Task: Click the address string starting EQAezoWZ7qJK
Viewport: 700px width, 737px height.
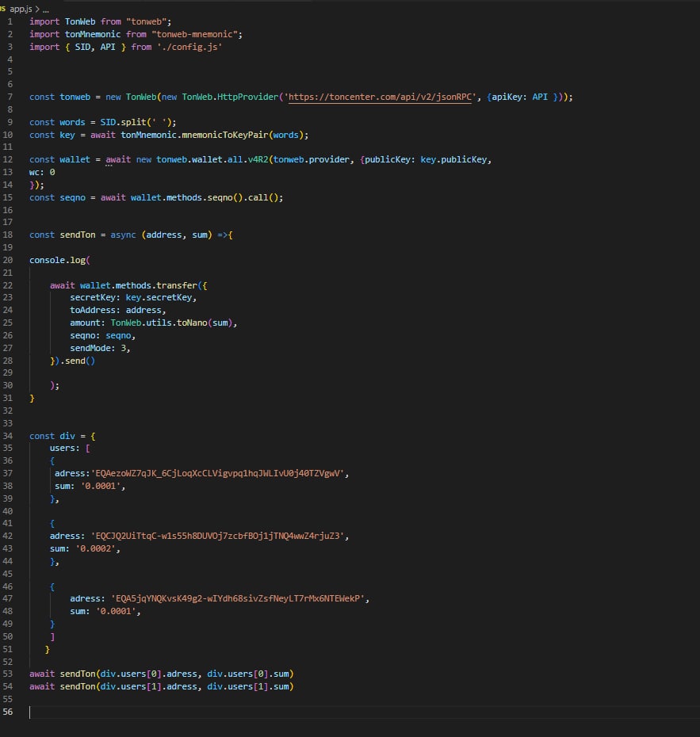Action: point(218,473)
